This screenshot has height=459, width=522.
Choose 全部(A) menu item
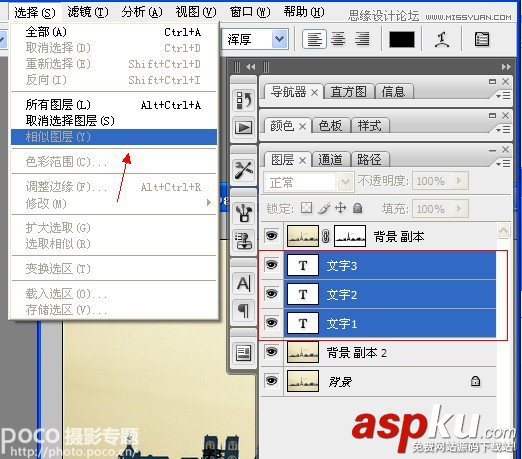coord(114,32)
